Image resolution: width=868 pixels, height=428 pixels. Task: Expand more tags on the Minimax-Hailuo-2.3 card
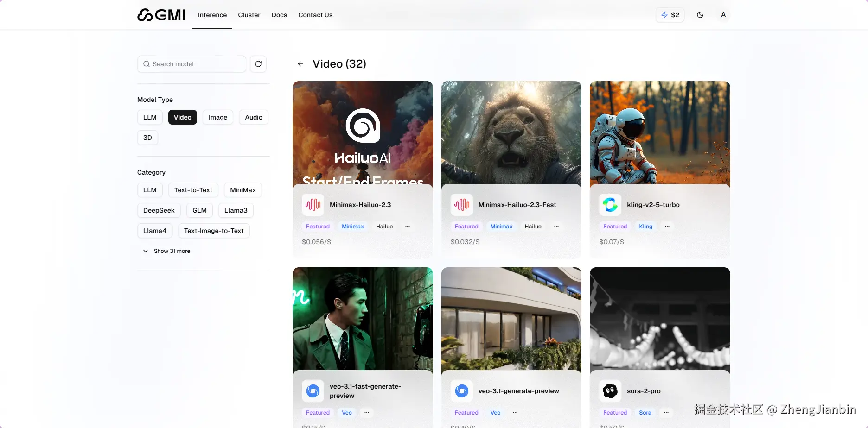[x=408, y=227]
